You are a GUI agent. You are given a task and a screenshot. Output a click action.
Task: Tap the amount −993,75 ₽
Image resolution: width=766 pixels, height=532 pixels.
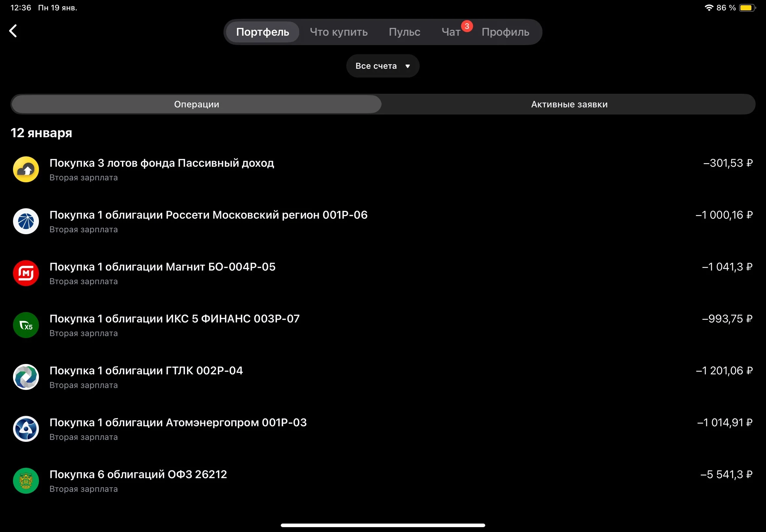click(727, 319)
